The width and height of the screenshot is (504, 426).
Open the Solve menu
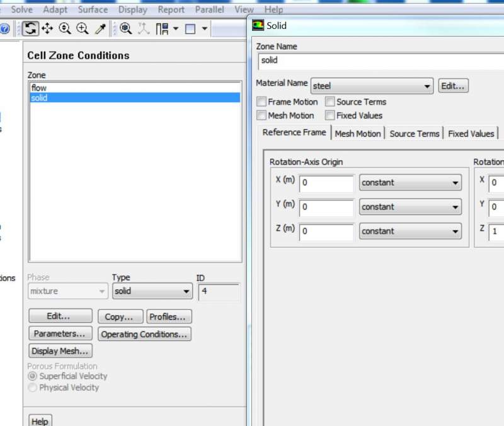pos(22,9)
